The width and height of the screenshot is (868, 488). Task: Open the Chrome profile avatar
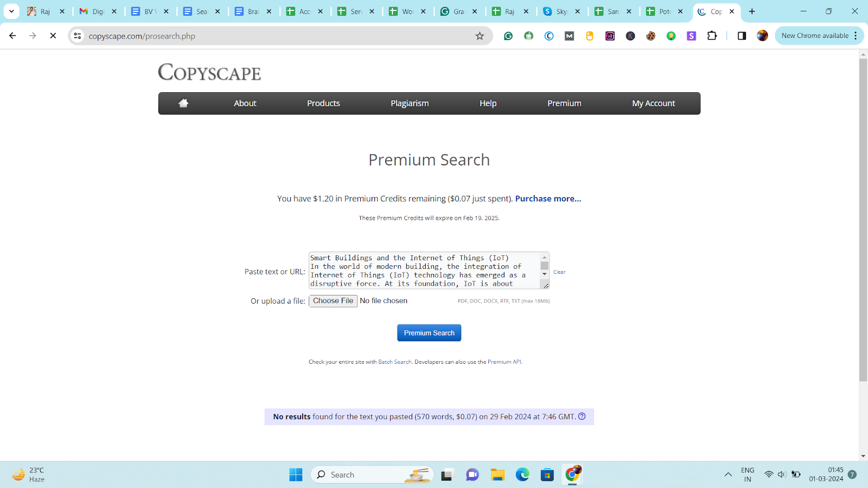pyautogui.click(x=762, y=36)
